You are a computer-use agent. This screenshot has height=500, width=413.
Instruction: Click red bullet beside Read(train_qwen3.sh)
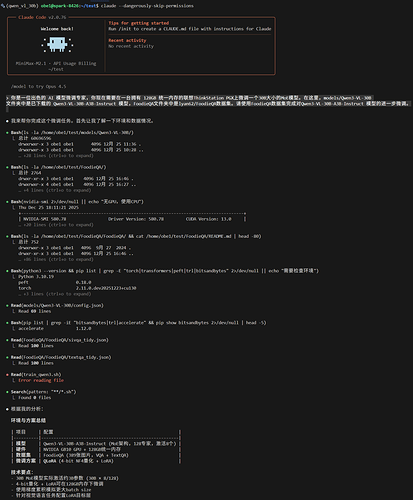pos(7,375)
